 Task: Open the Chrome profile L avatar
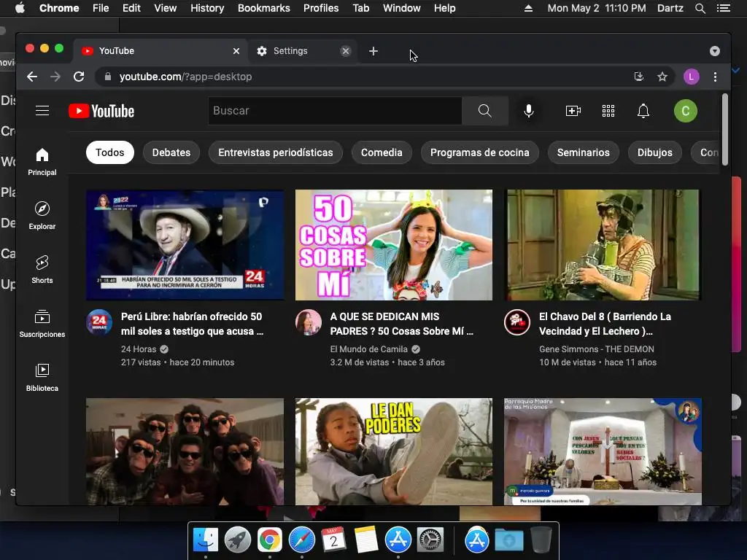coord(692,77)
